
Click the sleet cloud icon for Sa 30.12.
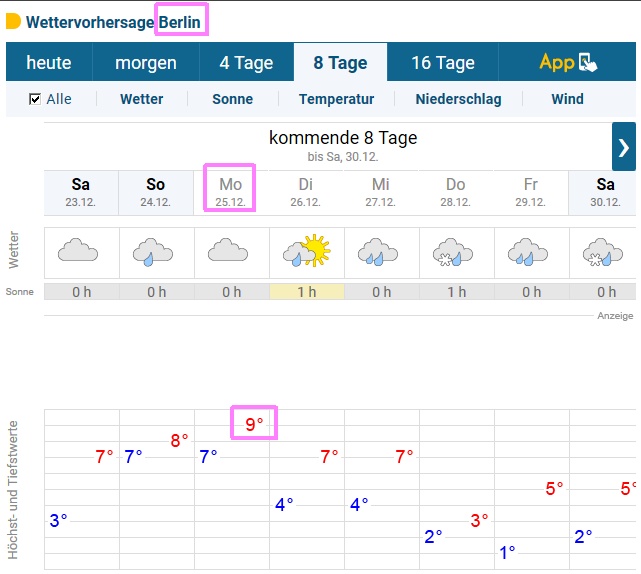(x=603, y=252)
